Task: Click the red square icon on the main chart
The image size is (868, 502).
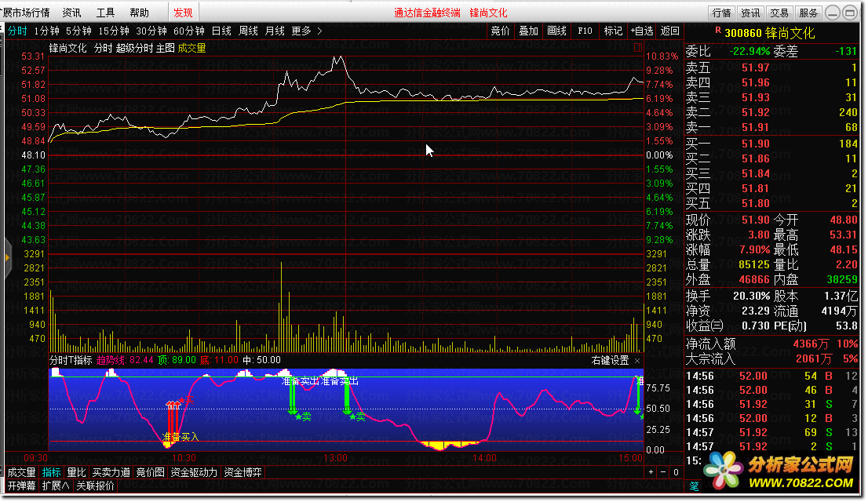Action: tap(638, 48)
